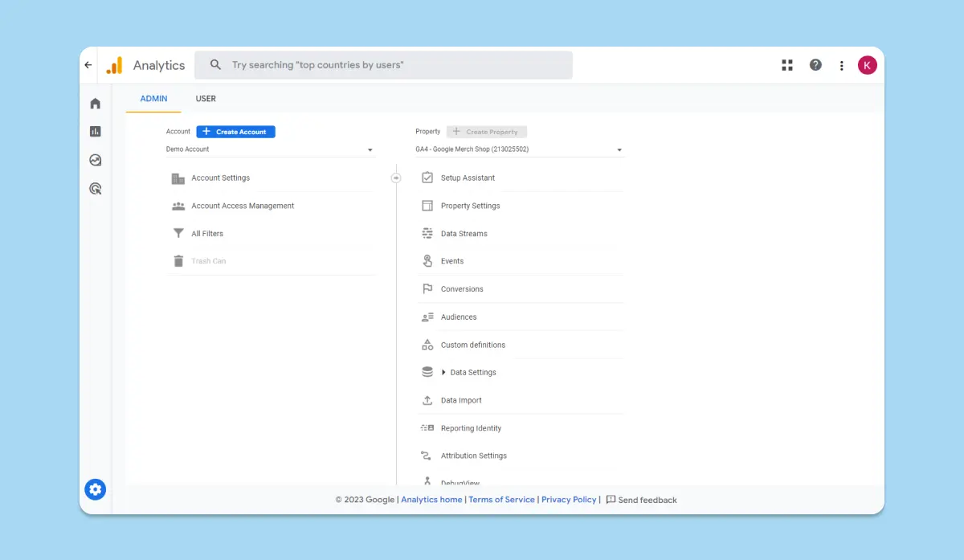Open Data Streams text
Image resolution: width=964 pixels, height=560 pixels.
click(x=464, y=234)
